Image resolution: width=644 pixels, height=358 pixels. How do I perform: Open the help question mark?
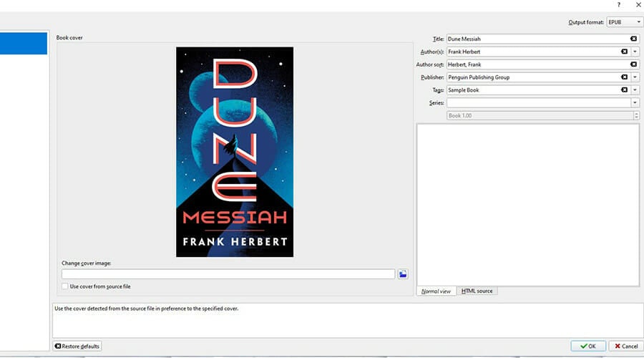pyautogui.click(x=618, y=5)
